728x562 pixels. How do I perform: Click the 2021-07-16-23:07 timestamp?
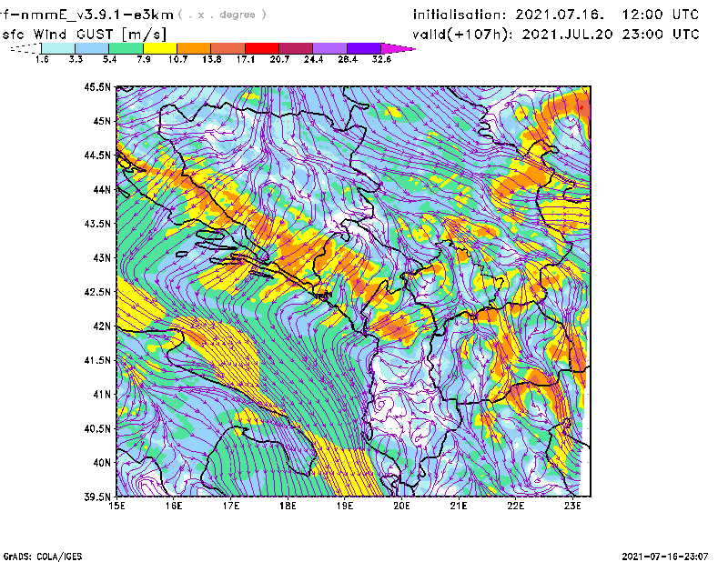(x=665, y=557)
